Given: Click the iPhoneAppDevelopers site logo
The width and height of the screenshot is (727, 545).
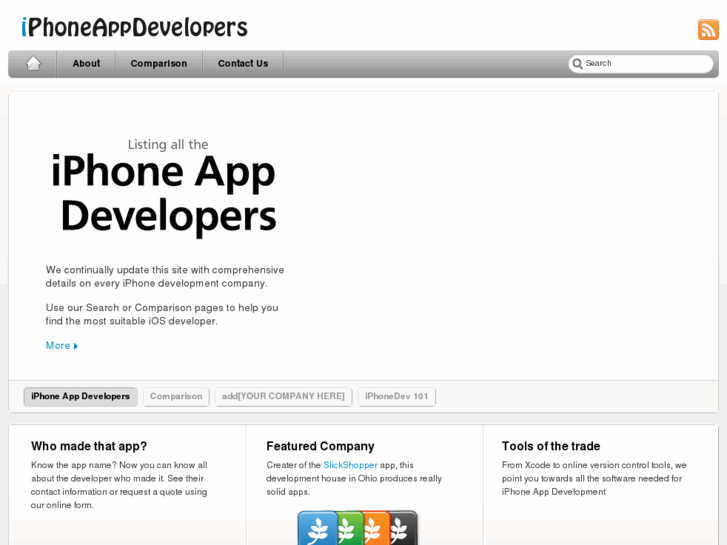Looking at the screenshot, I should (x=134, y=27).
